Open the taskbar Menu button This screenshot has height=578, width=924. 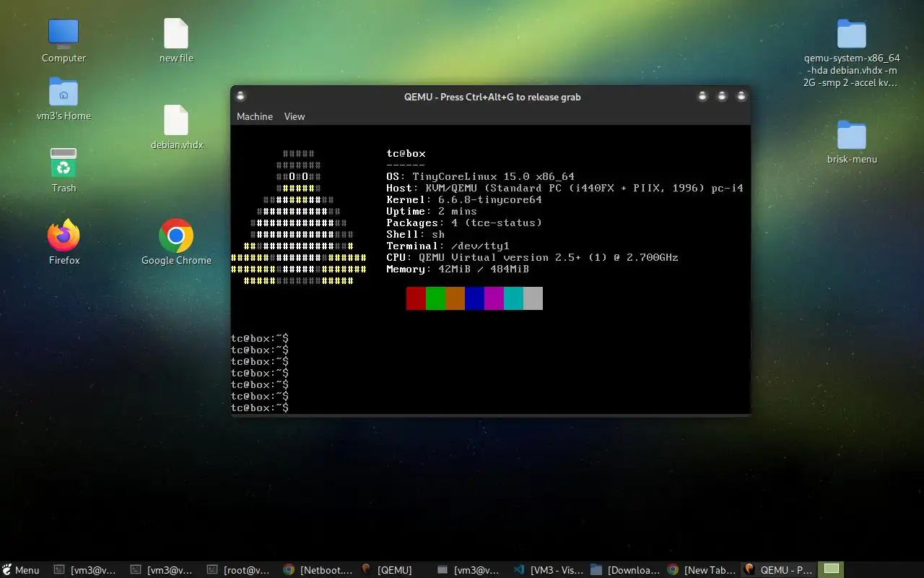21,570
